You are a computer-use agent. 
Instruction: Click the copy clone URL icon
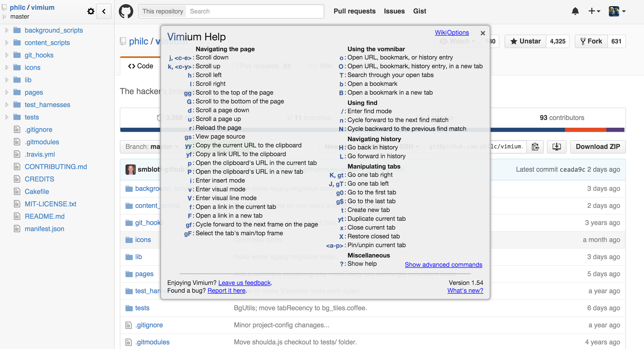(x=536, y=147)
